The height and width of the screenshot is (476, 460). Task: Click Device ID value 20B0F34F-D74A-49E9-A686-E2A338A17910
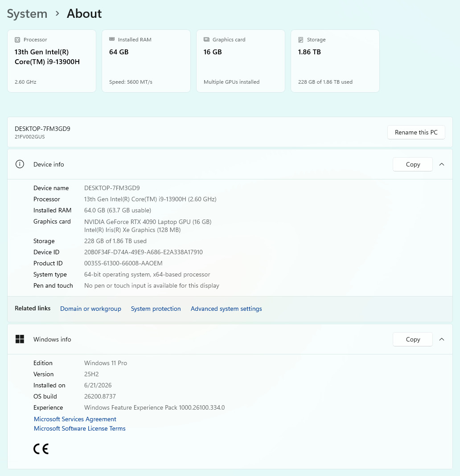(144, 252)
